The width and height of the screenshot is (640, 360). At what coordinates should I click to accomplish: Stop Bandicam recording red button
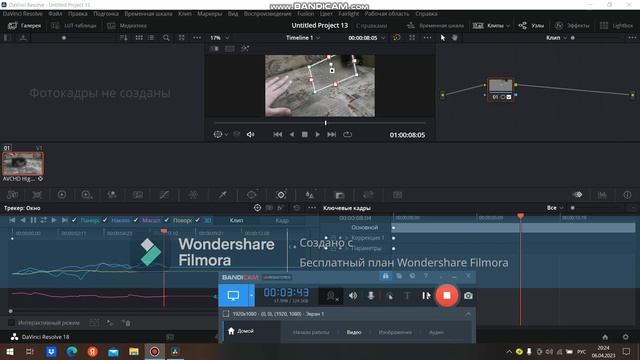pos(447,295)
